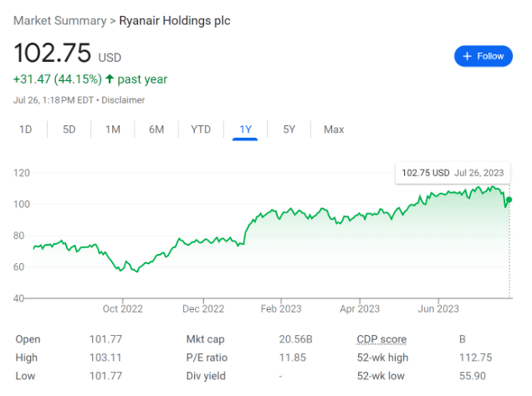
Task: Click the 52-wk high label
Action: click(x=382, y=358)
